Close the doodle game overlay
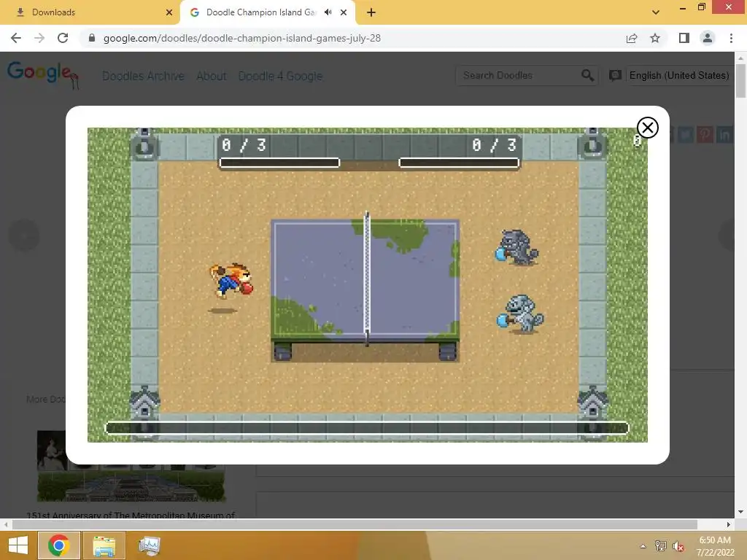This screenshot has height=560, width=747. click(648, 128)
